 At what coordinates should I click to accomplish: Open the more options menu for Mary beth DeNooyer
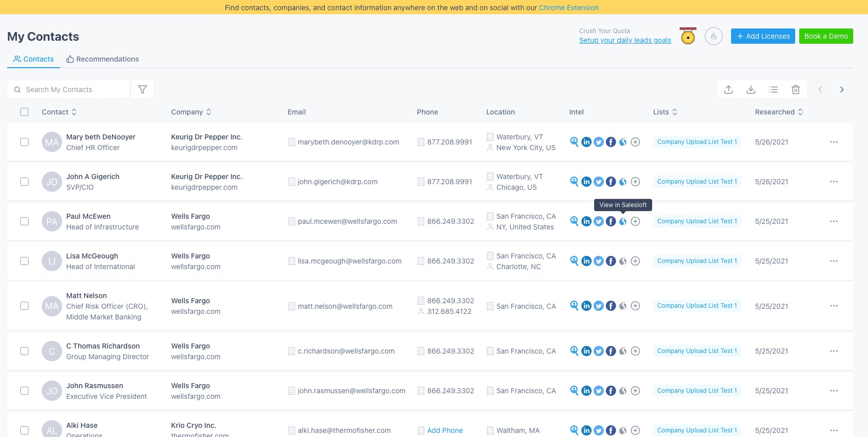pyautogui.click(x=834, y=142)
